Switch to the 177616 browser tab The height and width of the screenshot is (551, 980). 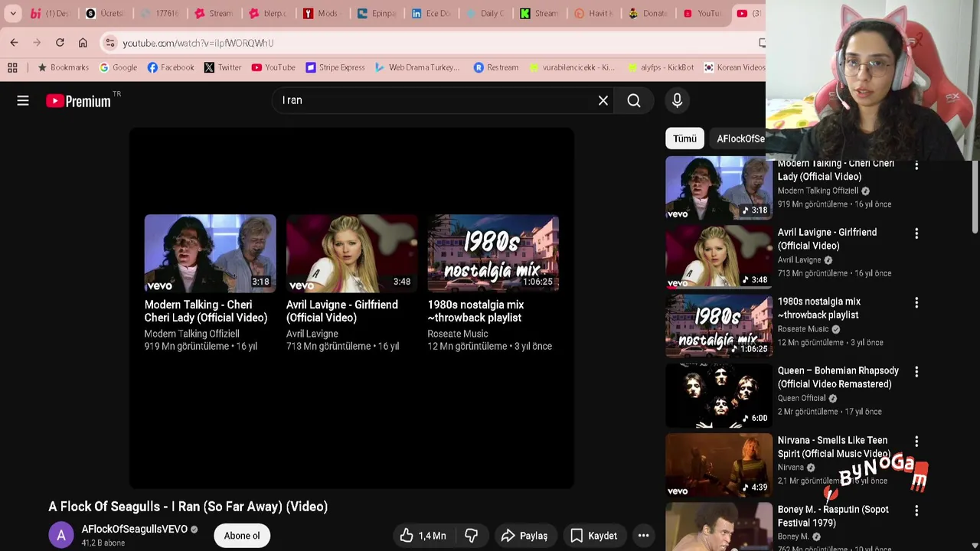[159, 13]
